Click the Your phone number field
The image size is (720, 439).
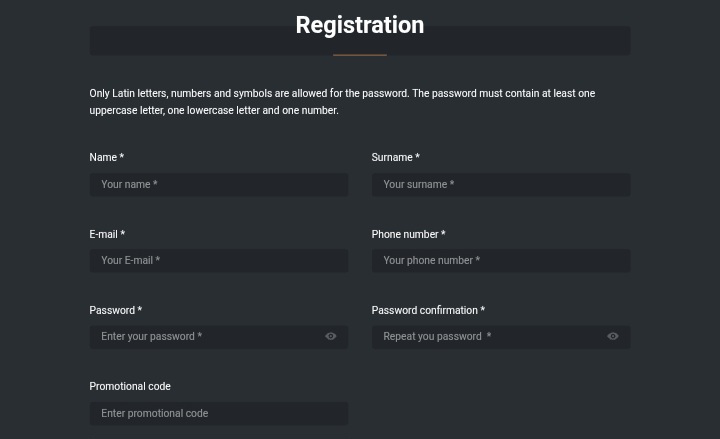(x=500, y=261)
